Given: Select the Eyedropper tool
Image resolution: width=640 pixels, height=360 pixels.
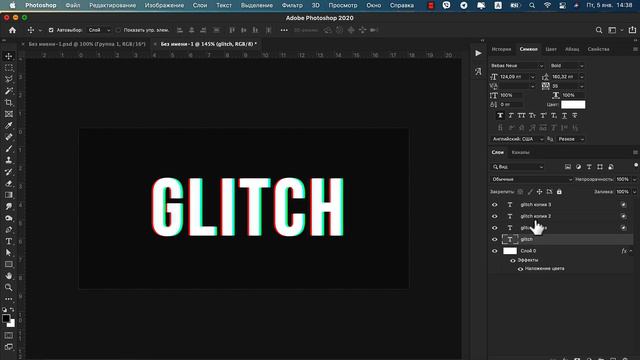Looking at the screenshot, I should tap(9, 125).
